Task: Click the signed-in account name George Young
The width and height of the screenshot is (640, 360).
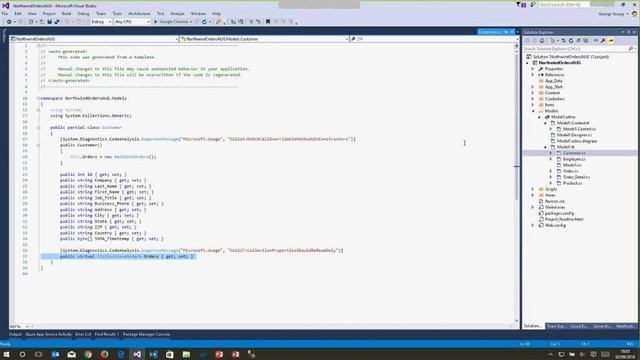Action: point(611,14)
